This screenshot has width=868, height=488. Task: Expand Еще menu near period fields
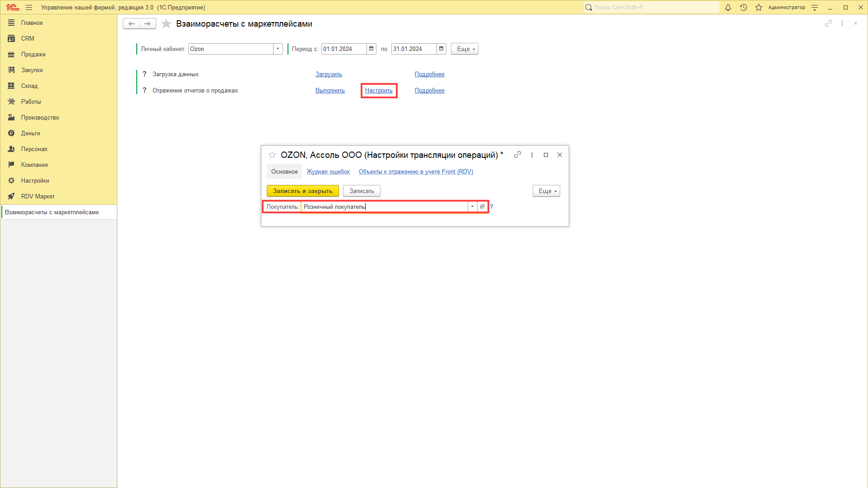click(464, 49)
